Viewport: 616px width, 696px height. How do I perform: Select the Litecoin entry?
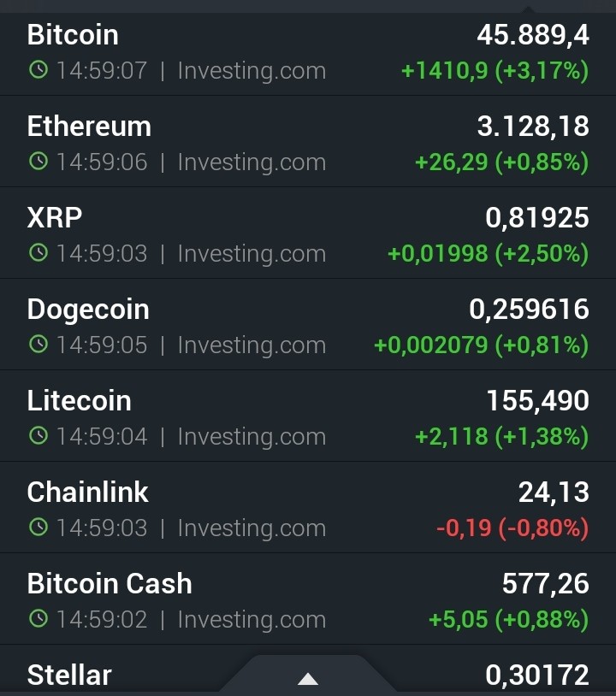tap(308, 416)
